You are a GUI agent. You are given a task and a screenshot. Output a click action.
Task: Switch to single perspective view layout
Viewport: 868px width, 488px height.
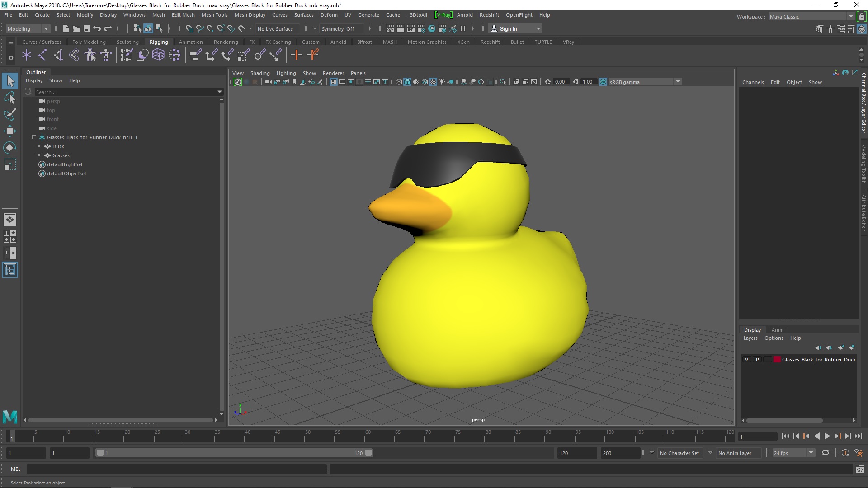[x=10, y=220]
